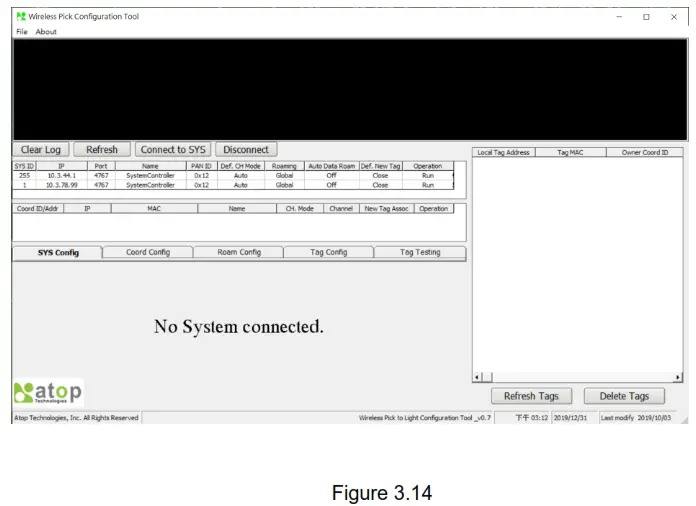Maximize the Wireless Pick Configuration Tool window
The width and height of the screenshot is (696, 506).
tap(646, 17)
